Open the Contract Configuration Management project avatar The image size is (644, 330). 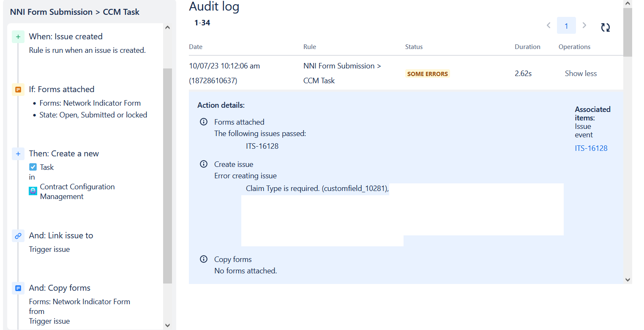pos(33,191)
